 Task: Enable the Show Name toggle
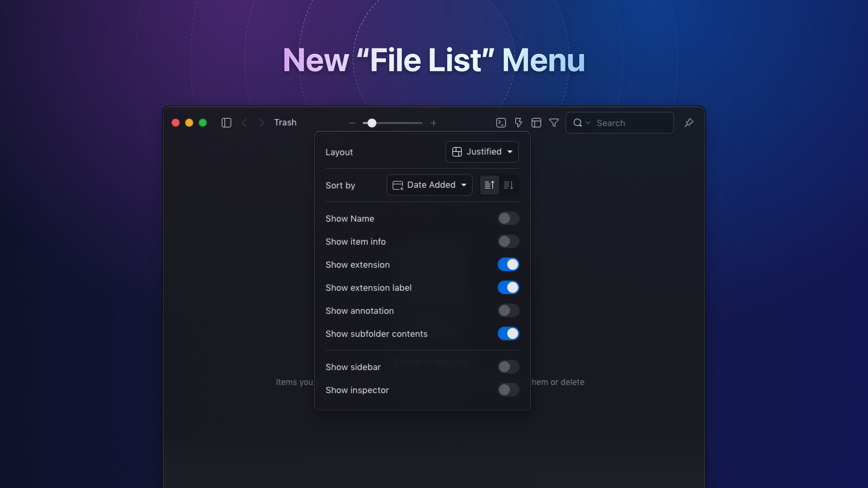508,219
